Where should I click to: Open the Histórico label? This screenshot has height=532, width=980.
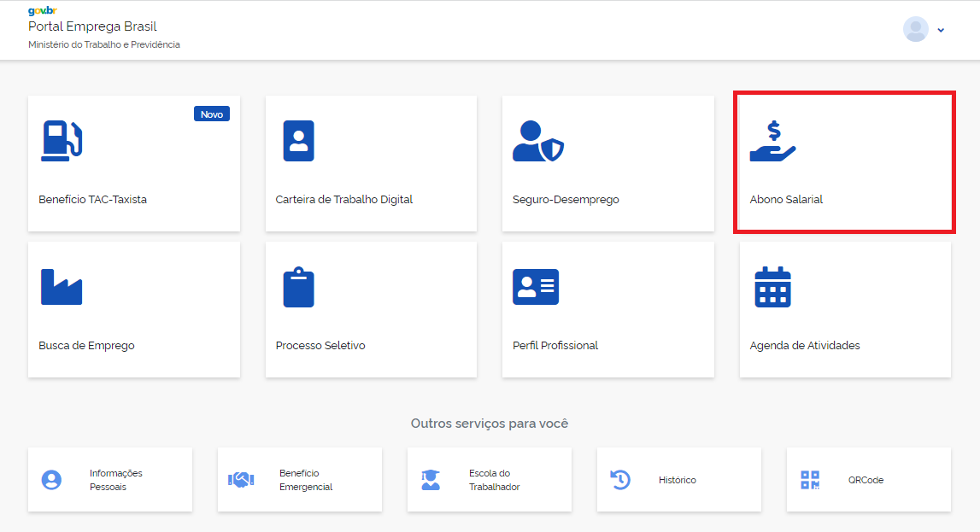[677, 480]
